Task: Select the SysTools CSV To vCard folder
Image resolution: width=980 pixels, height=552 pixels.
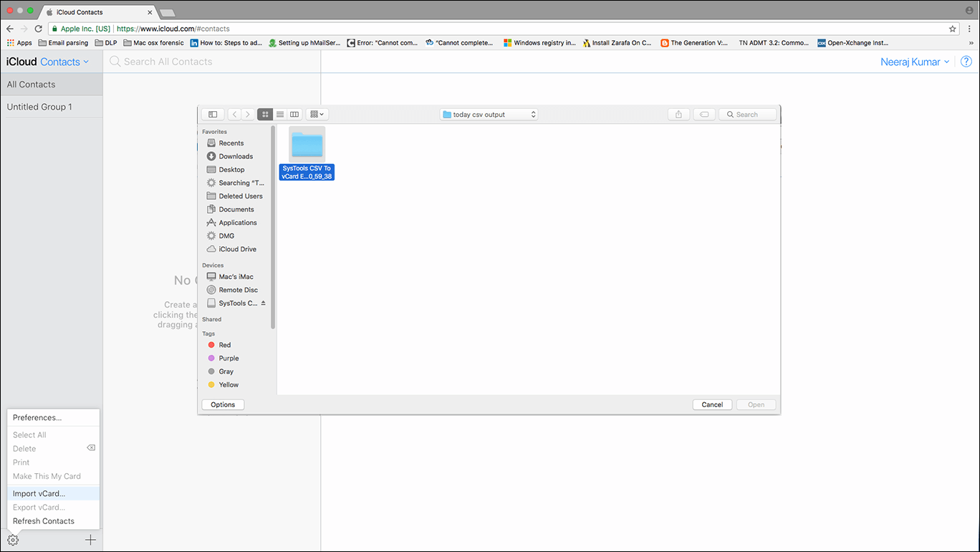Action: click(x=307, y=153)
